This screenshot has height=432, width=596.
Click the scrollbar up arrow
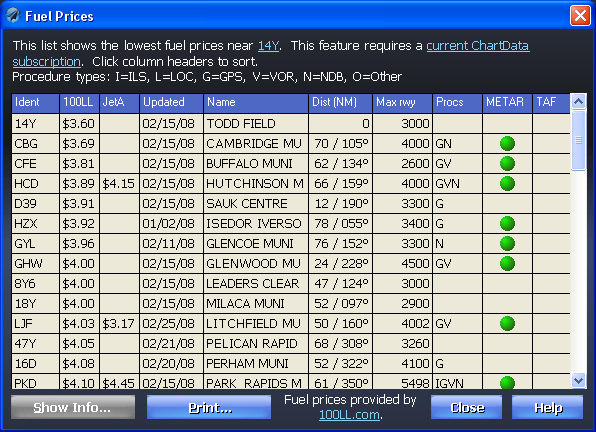pyautogui.click(x=578, y=101)
